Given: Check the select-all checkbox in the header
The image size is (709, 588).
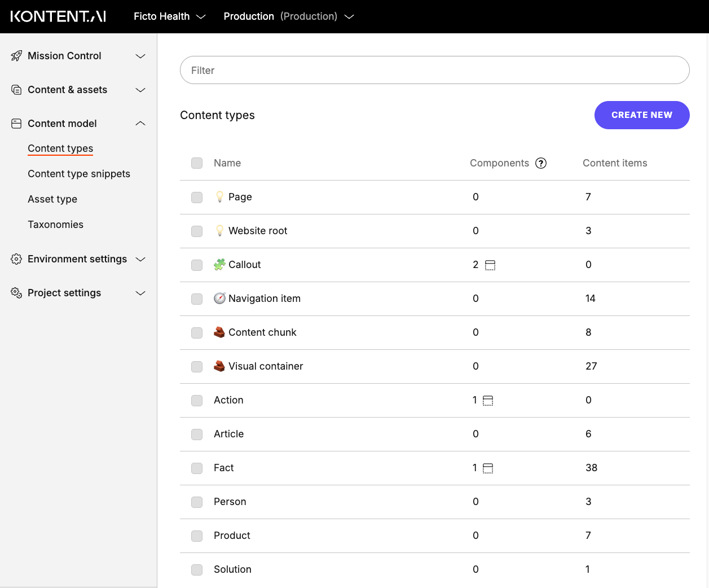Looking at the screenshot, I should (197, 163).
